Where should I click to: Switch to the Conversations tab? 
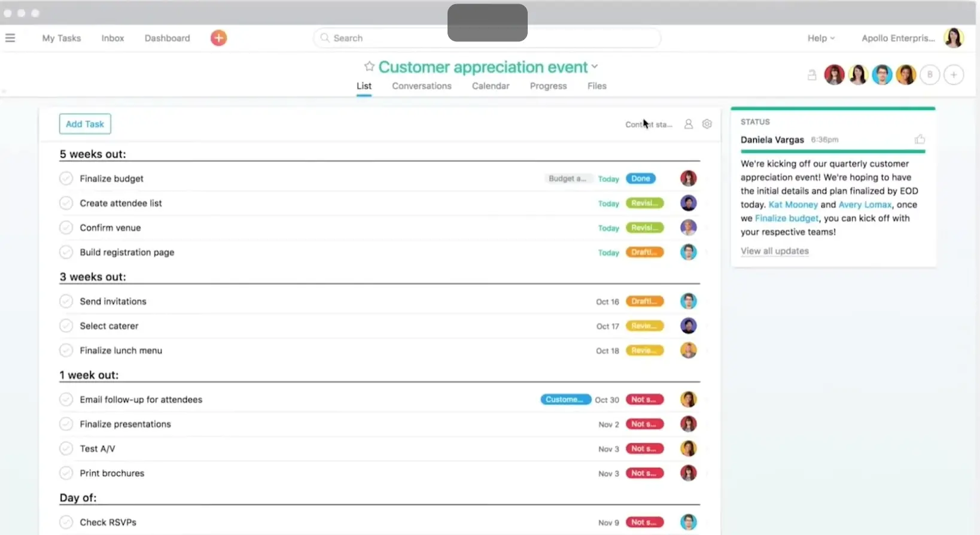[422, 86]
